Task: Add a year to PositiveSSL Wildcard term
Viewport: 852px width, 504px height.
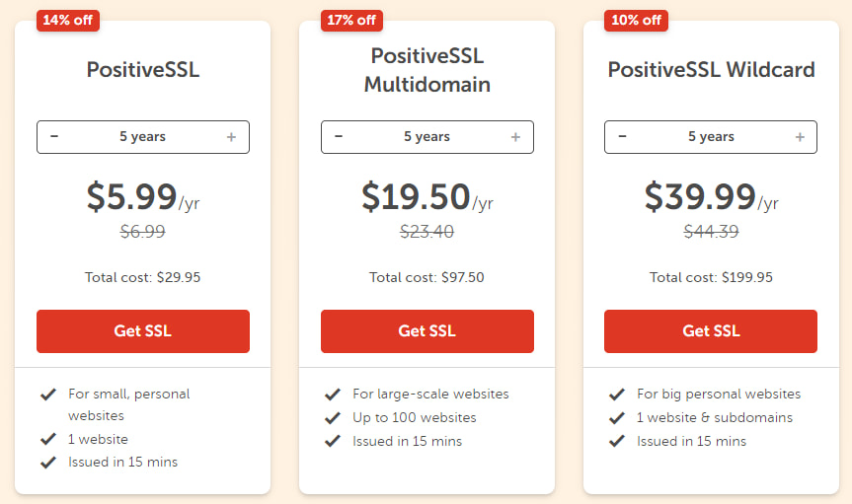Action: click(800, 137)
